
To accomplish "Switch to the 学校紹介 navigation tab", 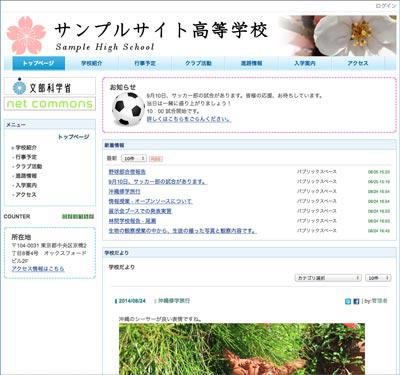I will [92, 63].
